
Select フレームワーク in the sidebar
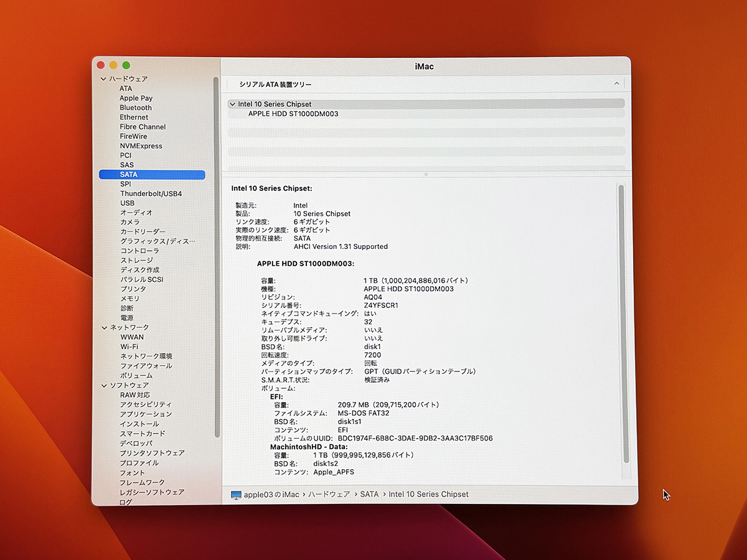[143, 482]
